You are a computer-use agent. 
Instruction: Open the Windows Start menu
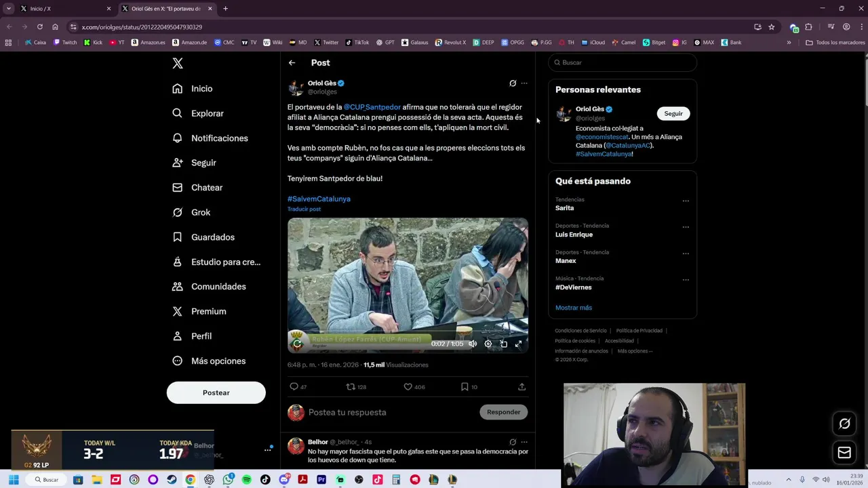(x=13, y=480)
